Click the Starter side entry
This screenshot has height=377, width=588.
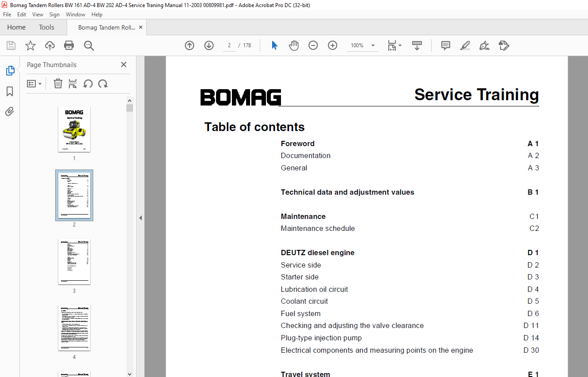coord(300,277)
